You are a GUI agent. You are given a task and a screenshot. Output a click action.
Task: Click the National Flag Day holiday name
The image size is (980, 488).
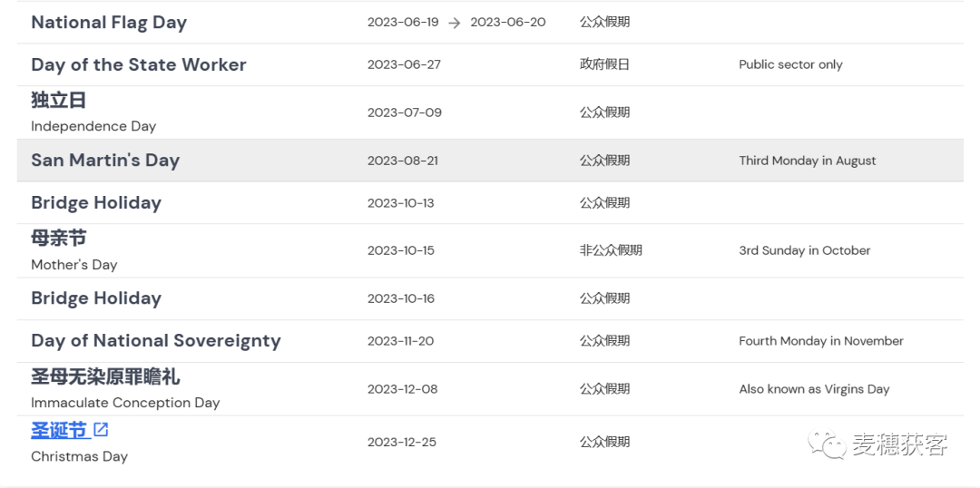click(x=109, y=23)
